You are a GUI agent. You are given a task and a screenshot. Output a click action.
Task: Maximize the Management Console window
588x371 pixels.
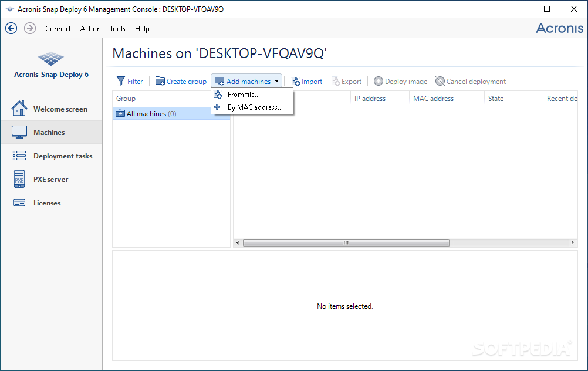click(547, 9)
